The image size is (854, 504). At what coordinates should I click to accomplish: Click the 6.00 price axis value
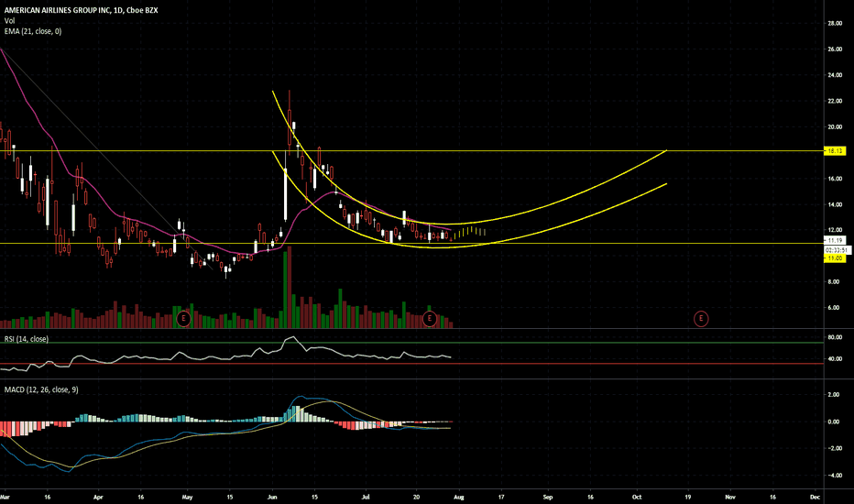(x=835, y=308)
